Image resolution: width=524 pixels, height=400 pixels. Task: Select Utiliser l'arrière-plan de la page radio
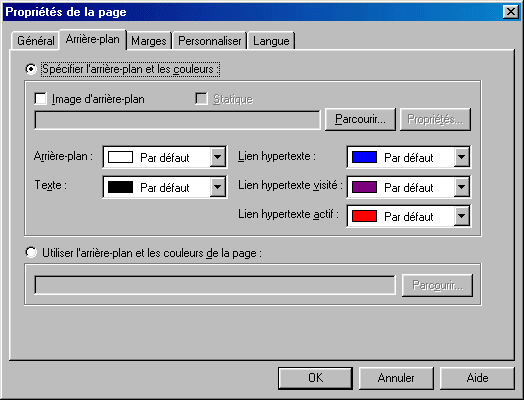tap(31, 253)
